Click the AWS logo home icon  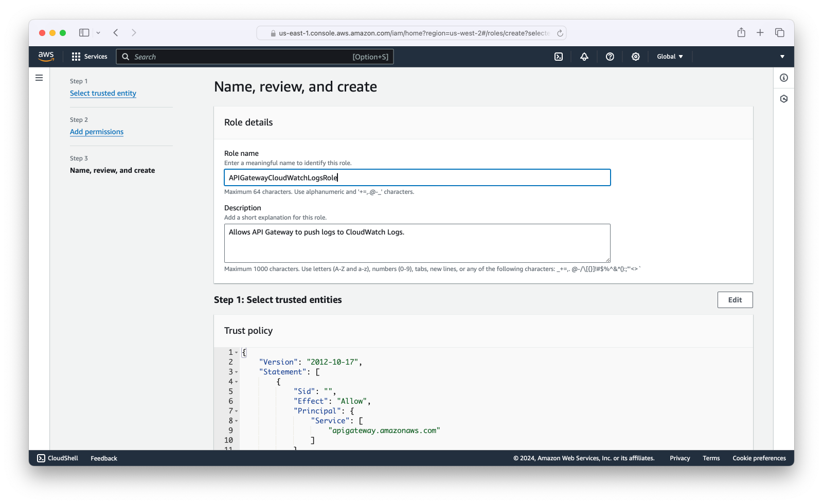click(x=46, y=57)
